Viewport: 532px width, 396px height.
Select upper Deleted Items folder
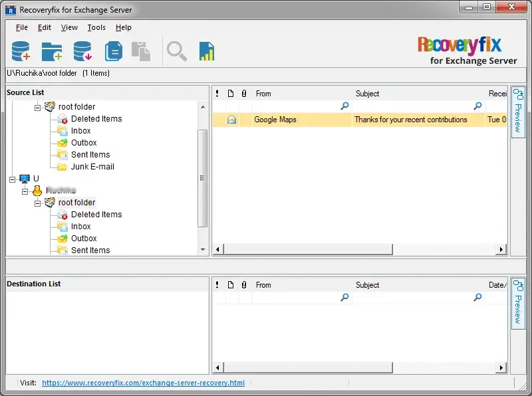pos(96,119)
